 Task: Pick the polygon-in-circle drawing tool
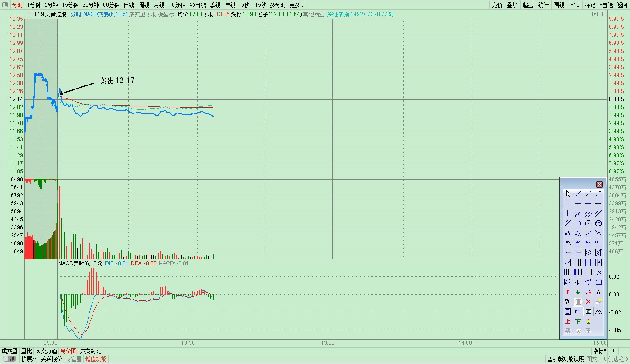[598, 223]
